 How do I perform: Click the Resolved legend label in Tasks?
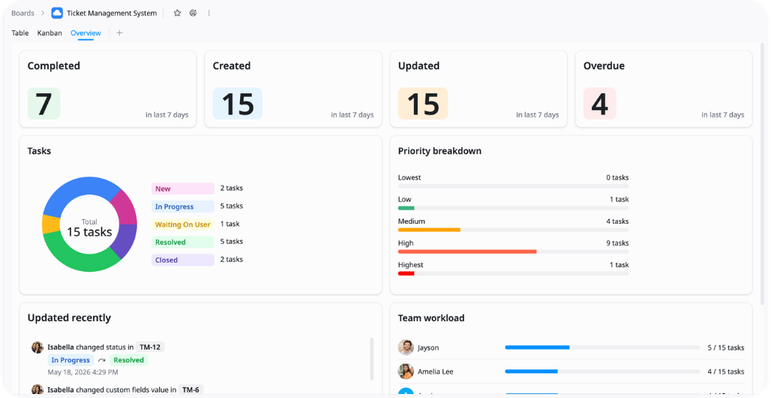(x=183, y=242)
